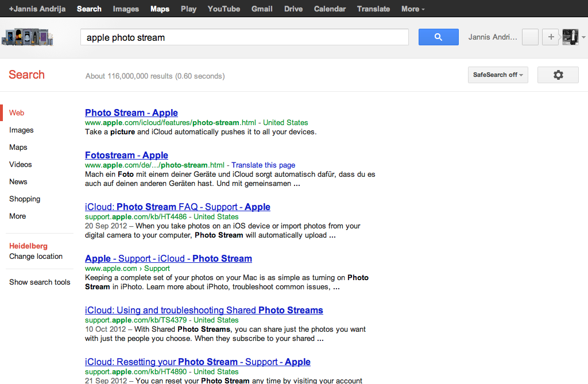Click the www.apple.com › Support breadcrumb
Screen dimensions: 588x384
point(127,269)
